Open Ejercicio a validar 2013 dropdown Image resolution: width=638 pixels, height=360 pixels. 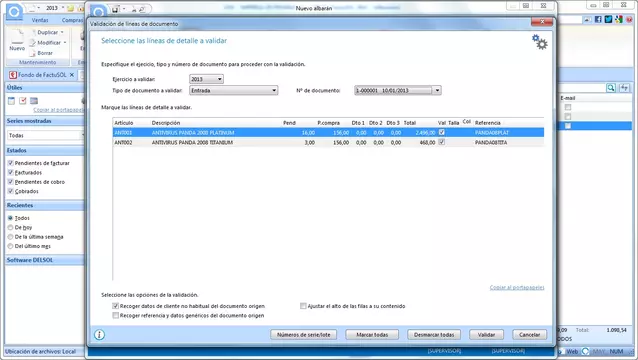click(206, 79)
